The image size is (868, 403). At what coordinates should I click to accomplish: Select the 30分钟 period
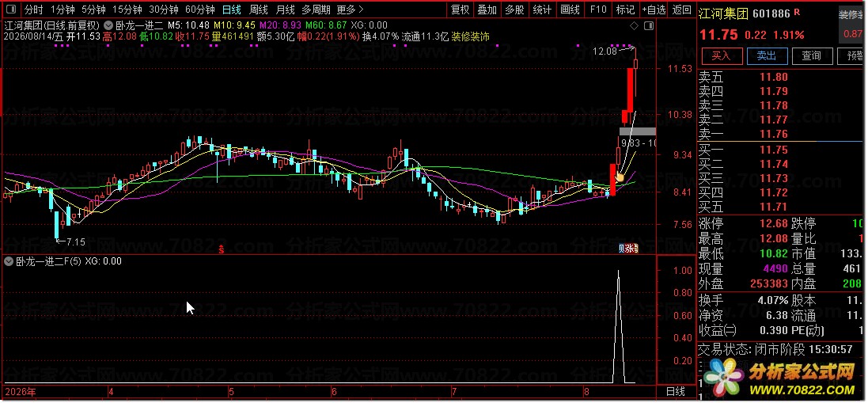point(163,10)
